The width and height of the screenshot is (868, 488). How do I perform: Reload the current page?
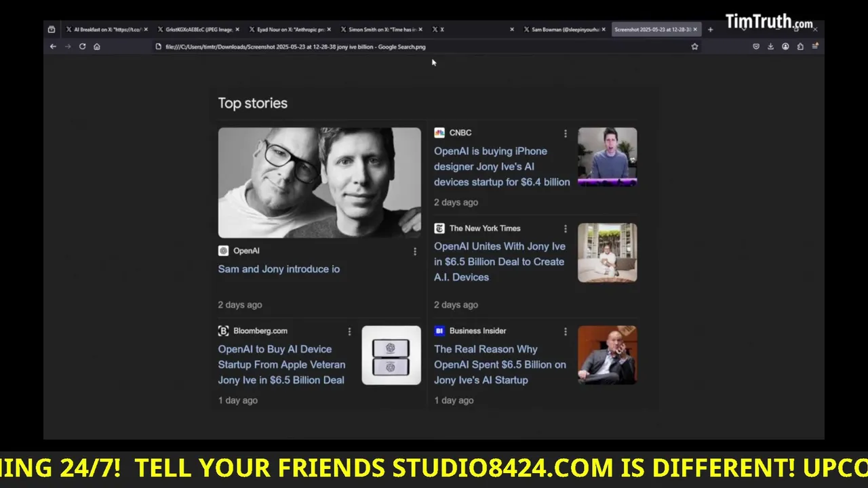(x=82, y=47)
